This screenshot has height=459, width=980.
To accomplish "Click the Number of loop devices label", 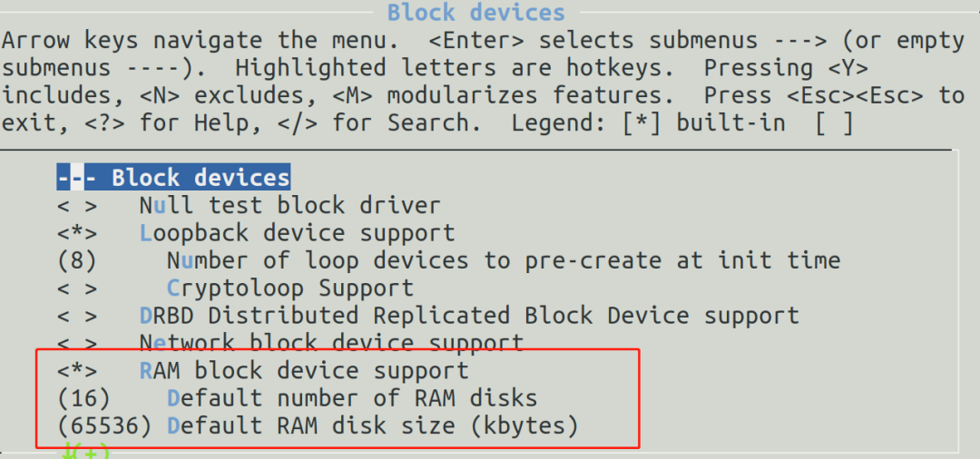I will (504, 261).
